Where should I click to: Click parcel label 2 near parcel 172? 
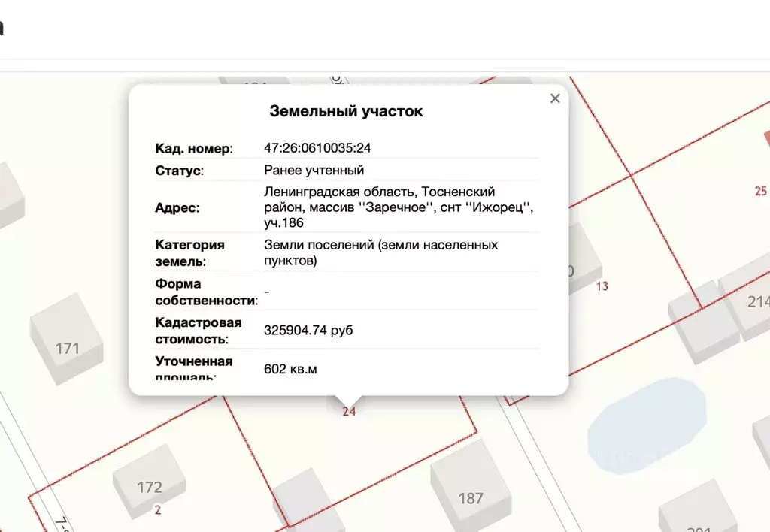pyautogui.click(x=157, y=510)
